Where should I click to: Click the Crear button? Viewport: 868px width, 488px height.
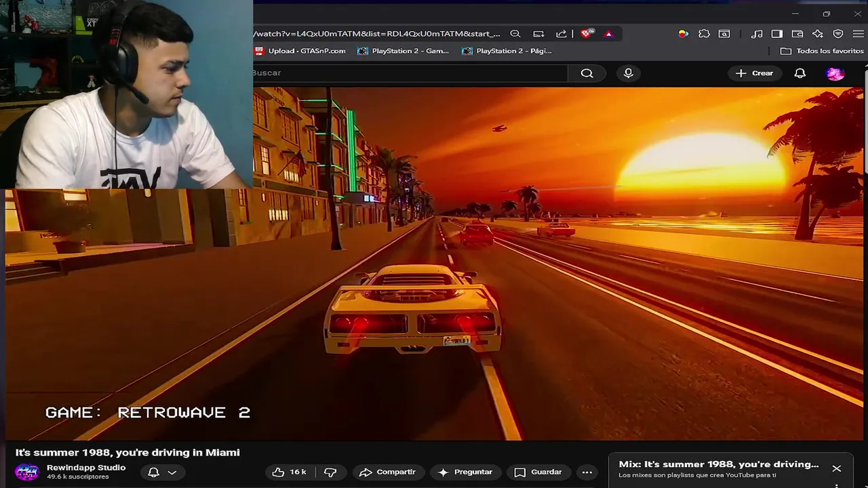(755, 73)
